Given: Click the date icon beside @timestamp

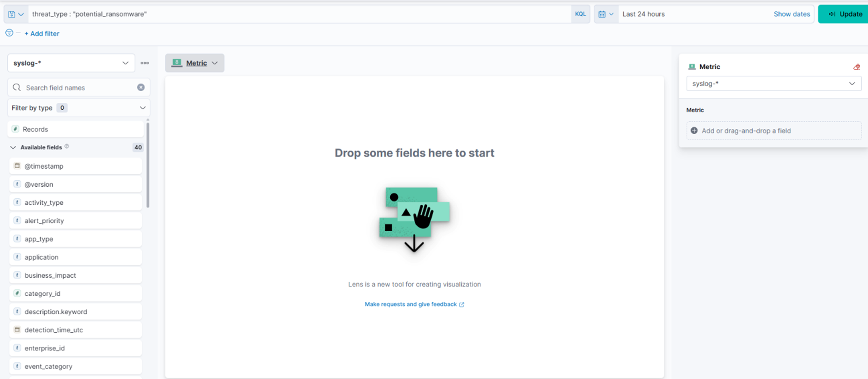Looking at the screenshot, I should [x=17, y=166].
